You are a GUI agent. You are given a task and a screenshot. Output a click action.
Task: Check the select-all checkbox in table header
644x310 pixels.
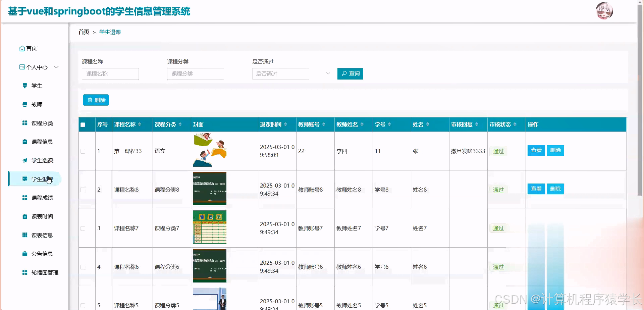(x=83, y=124)
